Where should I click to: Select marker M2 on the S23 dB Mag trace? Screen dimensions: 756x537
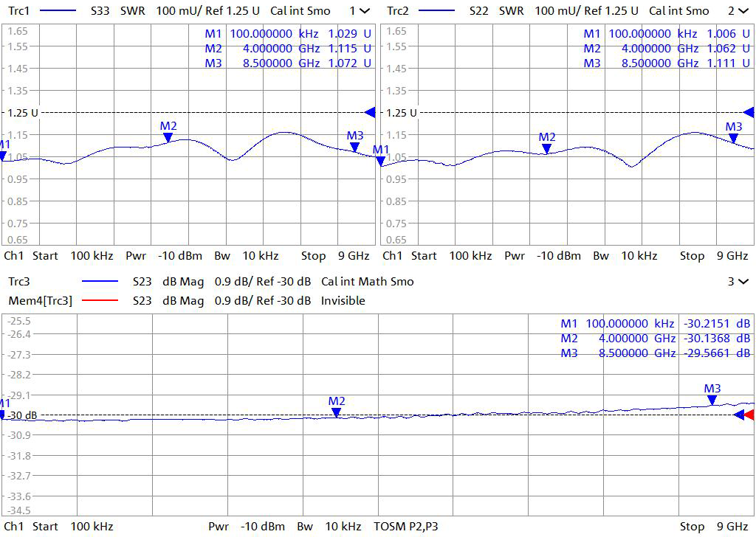click(337, 412)
